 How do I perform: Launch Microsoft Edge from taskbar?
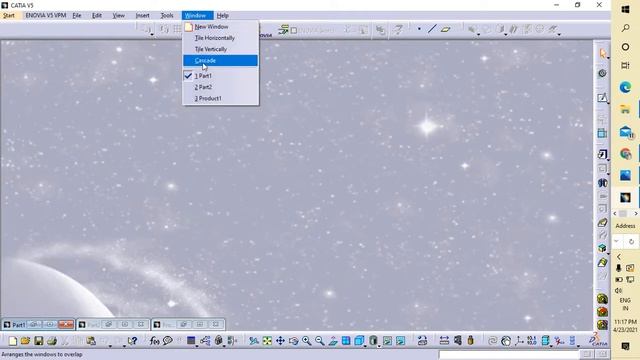click(x=625, y=87)
